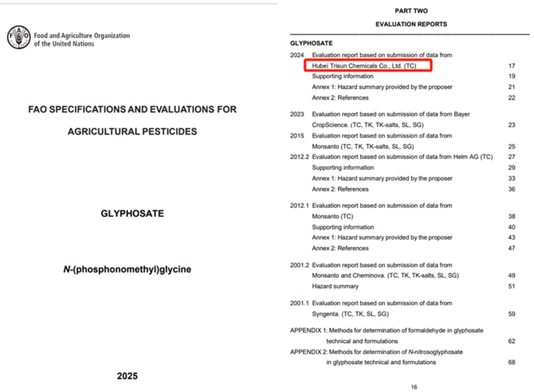Open Annex 1 Hazard summary entry, page 21
Image resolution: width=534 pixels, height=392 pixels.
click(x=382, y=87)
